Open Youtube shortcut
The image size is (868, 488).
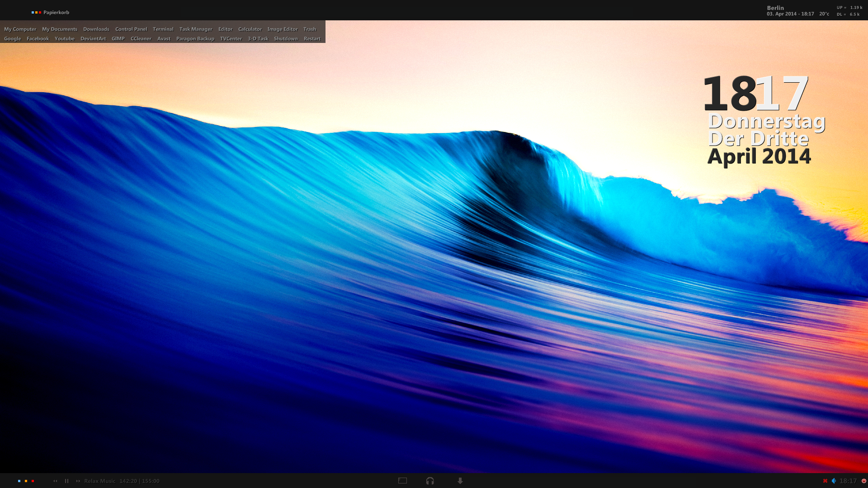65,38
